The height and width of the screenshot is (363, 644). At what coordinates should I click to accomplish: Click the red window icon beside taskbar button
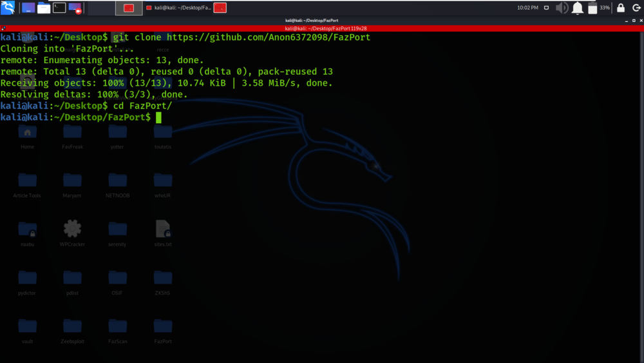[220, 8]
